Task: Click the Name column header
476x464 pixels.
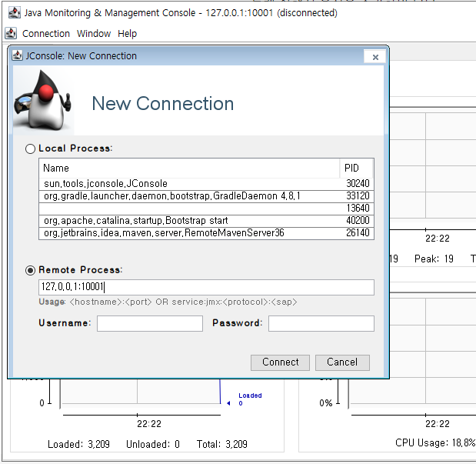Action: [x=189, y=168]
